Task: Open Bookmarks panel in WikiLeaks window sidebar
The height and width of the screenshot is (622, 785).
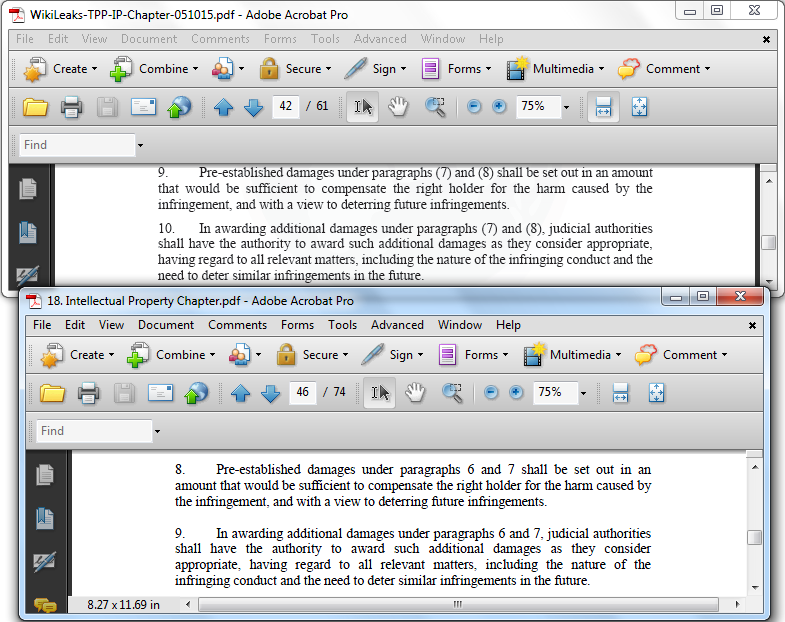Action: 28,232
